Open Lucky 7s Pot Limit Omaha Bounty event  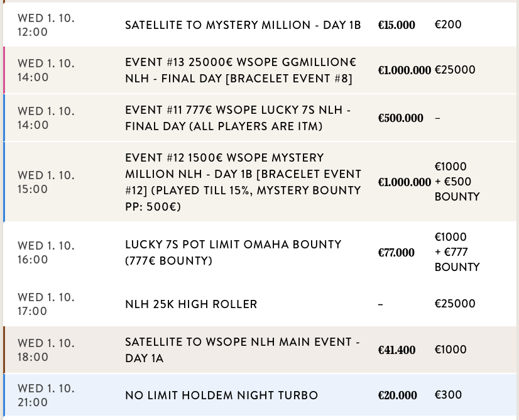pos(233,251)
